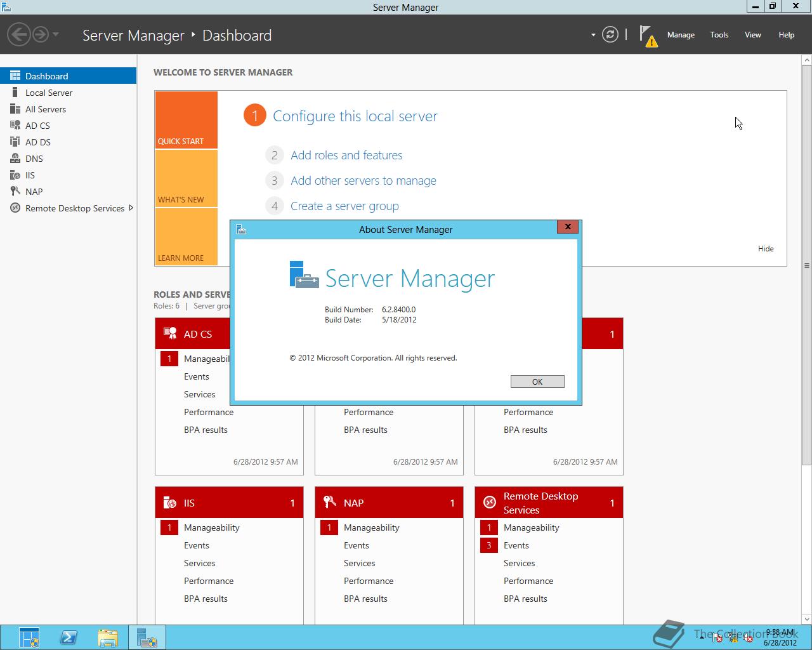Click Manageability in Remote Desktop Services tile
Screen dimensions: 812x650
pyautogui.click(x=532, y=527)
